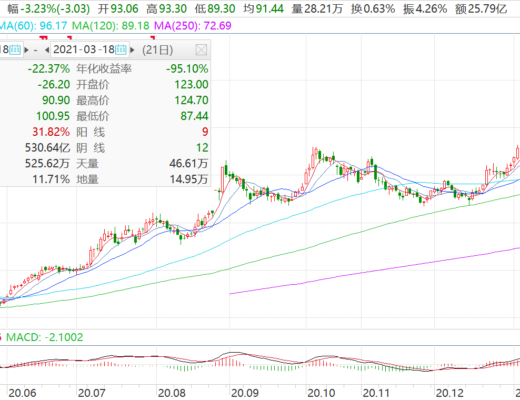Open the end date calendar picker icon
520x400 pixels.
pos(121,50)
